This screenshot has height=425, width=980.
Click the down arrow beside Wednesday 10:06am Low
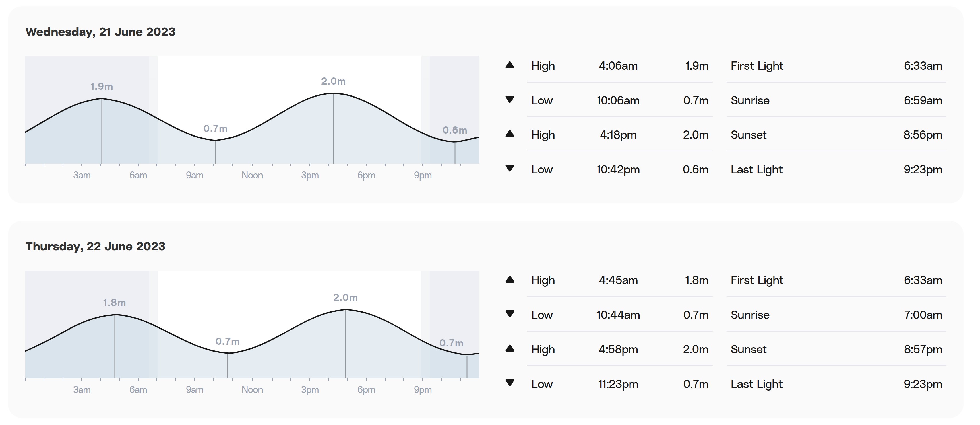tap(510, 100)
